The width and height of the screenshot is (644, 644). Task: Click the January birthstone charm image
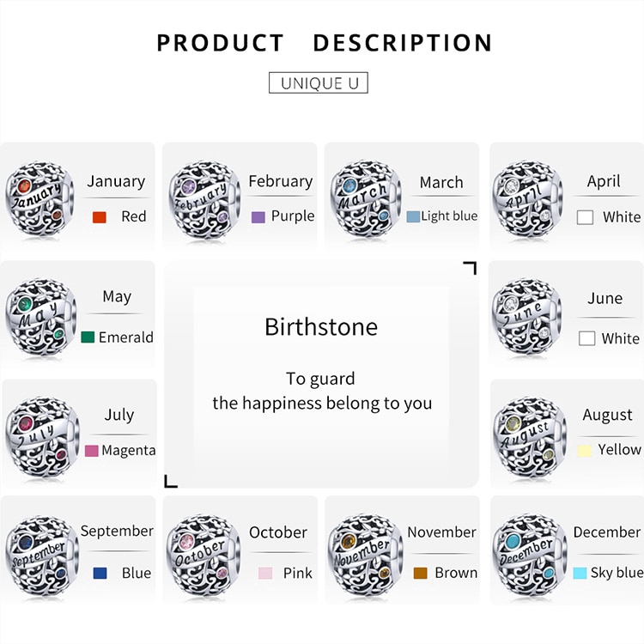(x=39, y=201)
